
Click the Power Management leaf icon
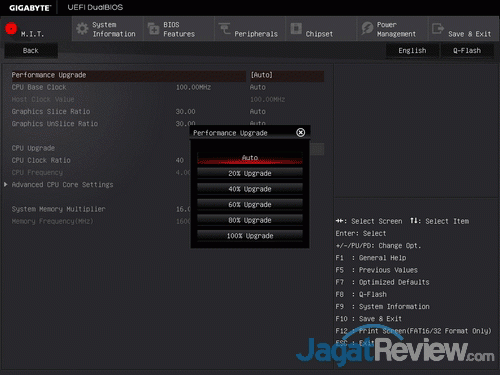pos(367,28)
